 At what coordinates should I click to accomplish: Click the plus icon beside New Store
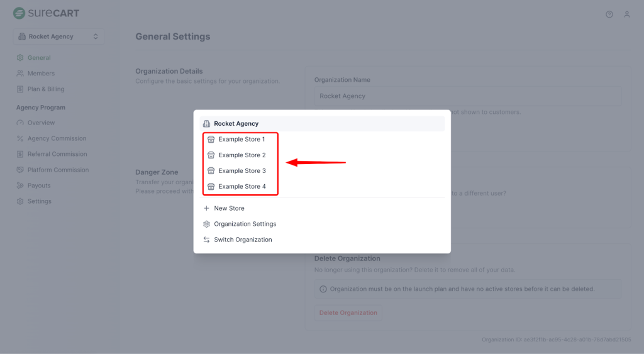tap(206, 208)
